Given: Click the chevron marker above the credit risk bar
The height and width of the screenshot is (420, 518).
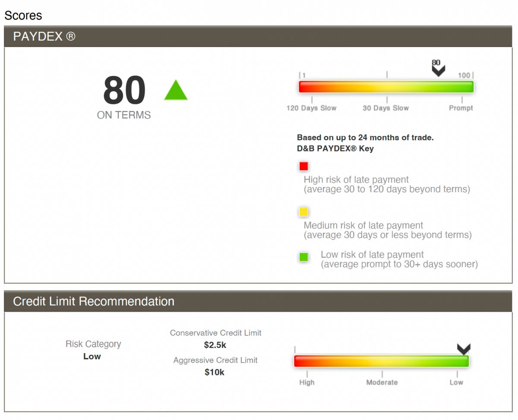Looking at the screenshot, I should (x=464, y=349).
